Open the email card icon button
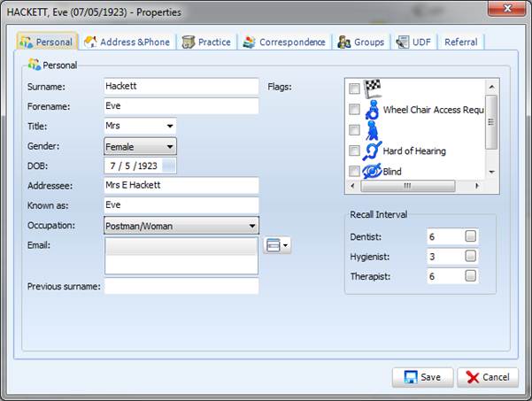 click(x=277, y=245)
